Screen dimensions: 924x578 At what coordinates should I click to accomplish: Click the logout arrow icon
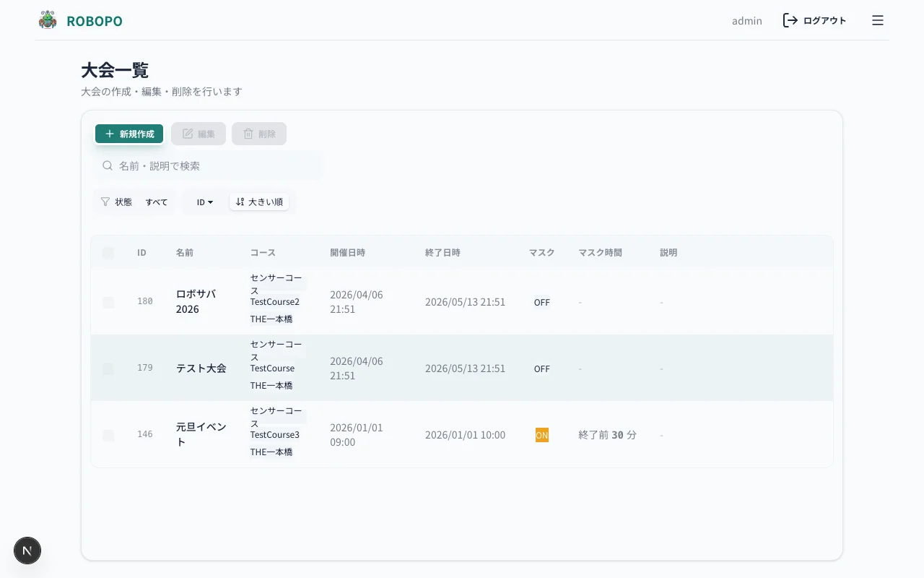[x=790, y=20]
